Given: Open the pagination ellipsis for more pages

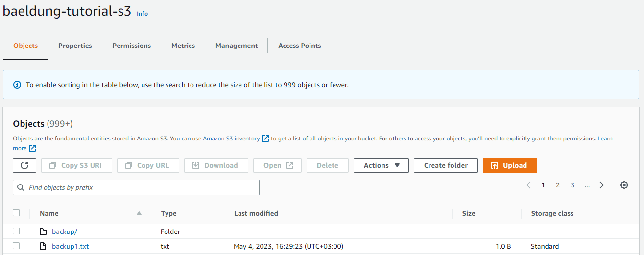Looking at the screenshot, I should coord(587,185).
